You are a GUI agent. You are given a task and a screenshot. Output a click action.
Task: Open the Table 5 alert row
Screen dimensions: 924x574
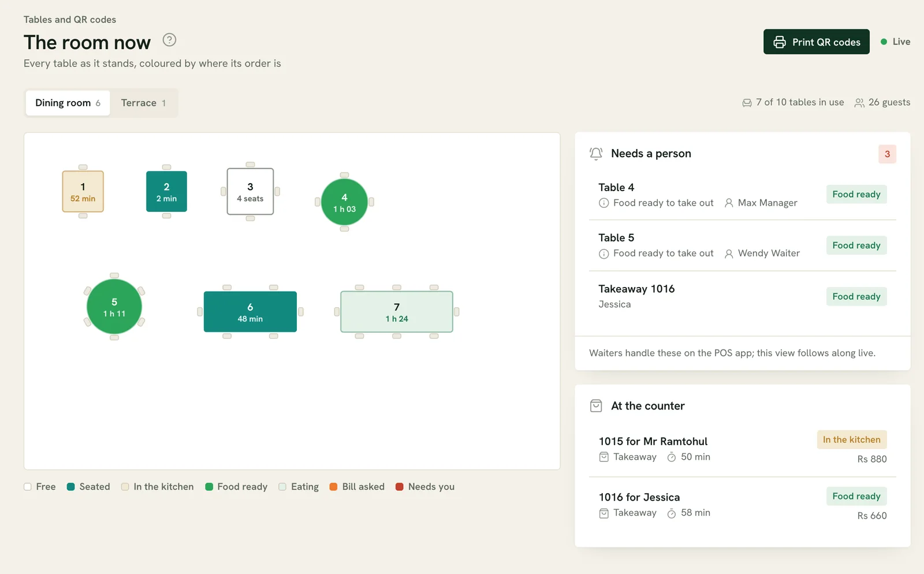pyautogui.click(x=743, y=245)
